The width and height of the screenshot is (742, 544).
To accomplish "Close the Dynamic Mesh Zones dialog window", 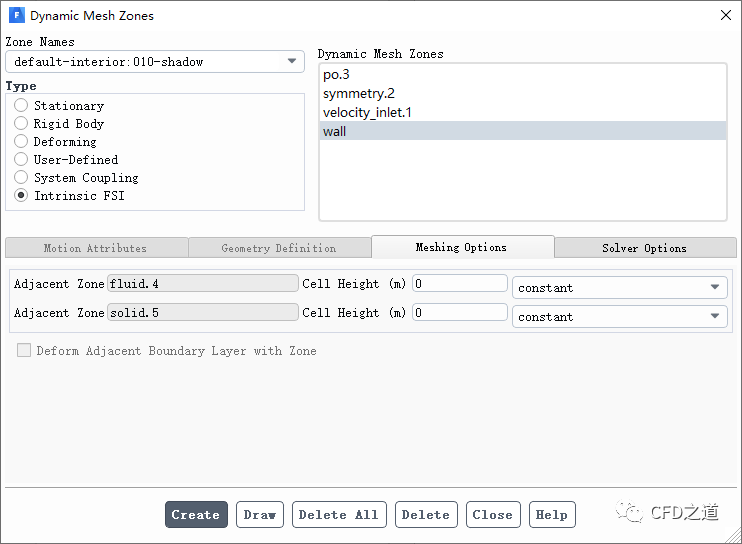I will point(725,15).
